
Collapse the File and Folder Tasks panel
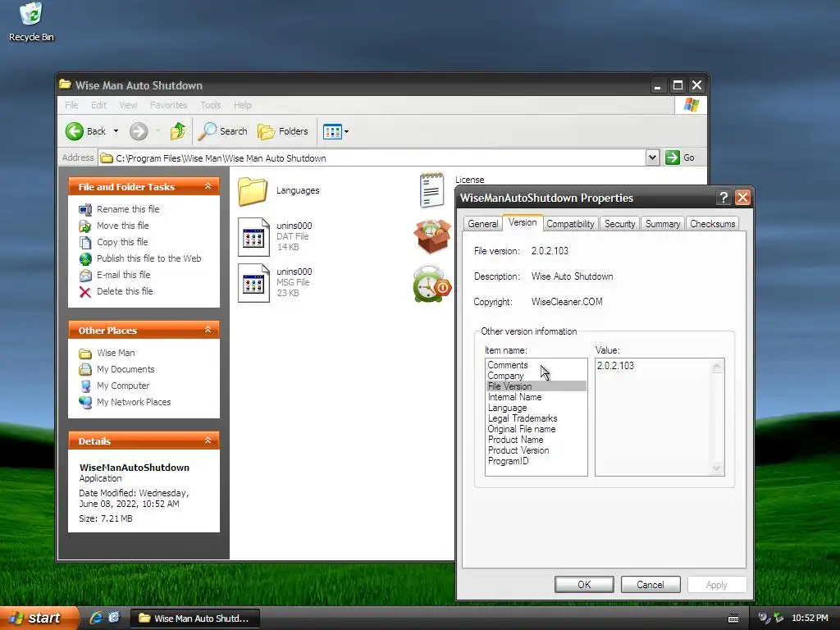pos(208,186)
